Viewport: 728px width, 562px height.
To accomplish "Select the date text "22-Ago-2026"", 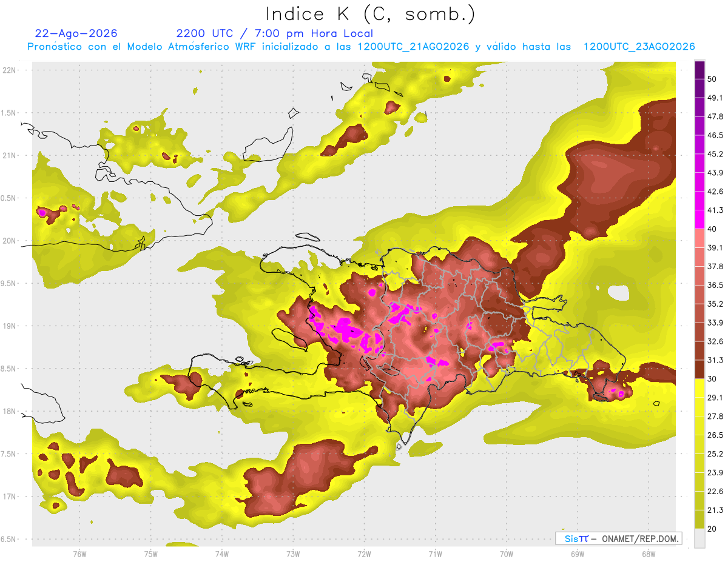I will pyautogui.click(x=76, y=33).
